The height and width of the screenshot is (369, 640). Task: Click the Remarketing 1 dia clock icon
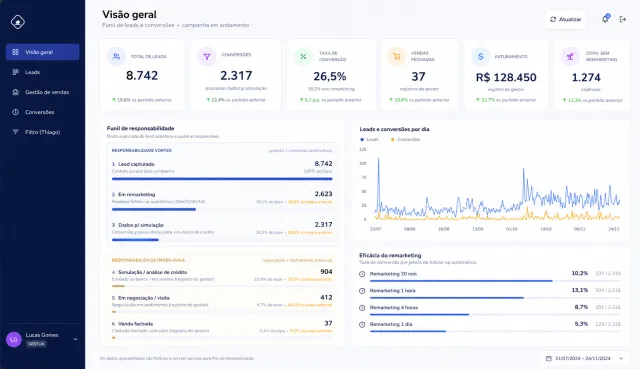362,325
